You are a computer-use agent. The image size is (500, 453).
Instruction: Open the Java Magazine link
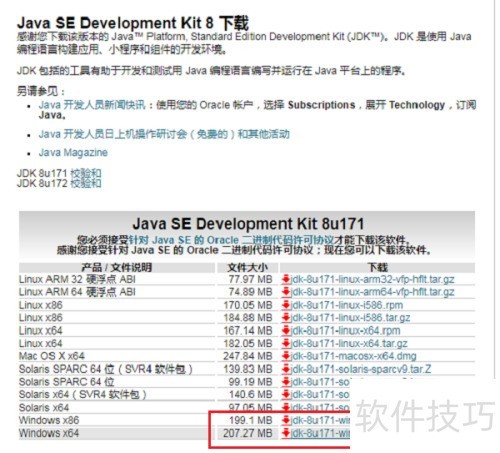point(73,153)
